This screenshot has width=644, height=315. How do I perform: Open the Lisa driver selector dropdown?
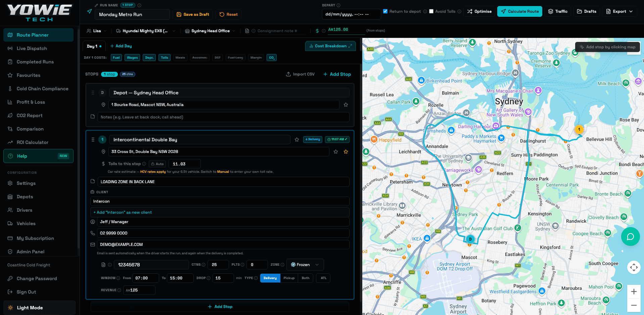point(96,31)
